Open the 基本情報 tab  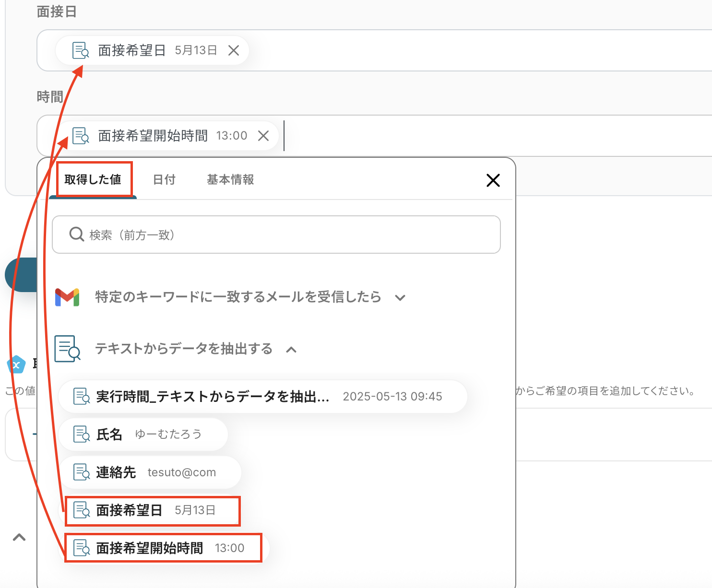230,180
